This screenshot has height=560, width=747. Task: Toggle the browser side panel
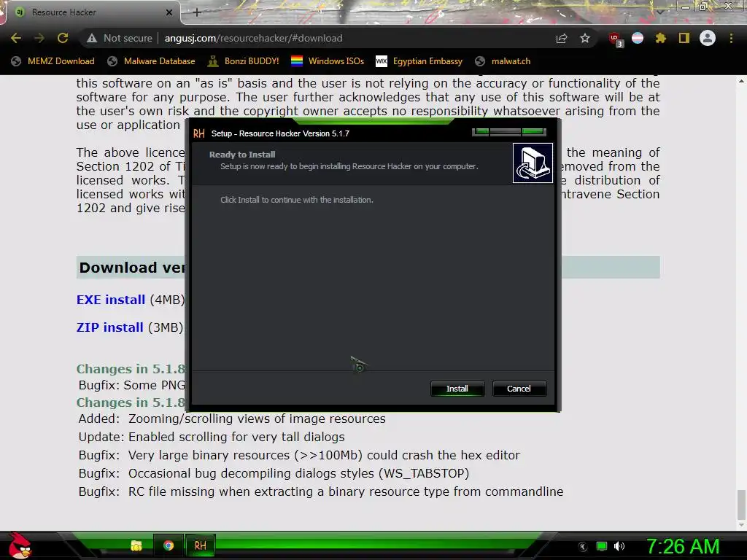[684, 38]
